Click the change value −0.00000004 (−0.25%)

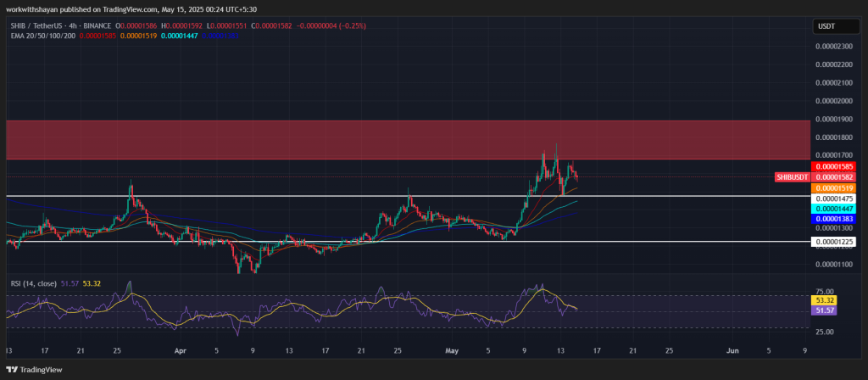click(330, 26)
